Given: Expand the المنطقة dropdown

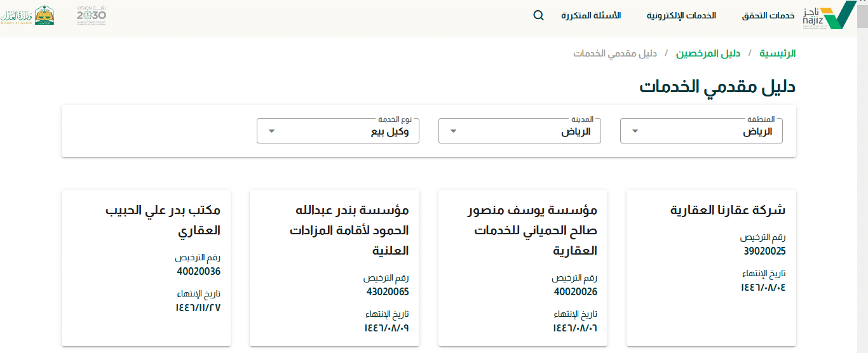Looking at the screenshot, I should click(x=702, y=131).
